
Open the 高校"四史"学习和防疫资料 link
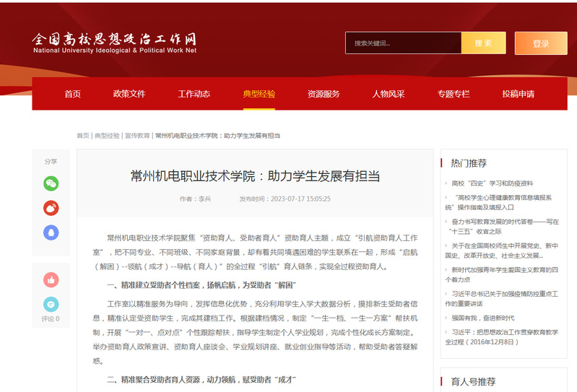click(x=491, y=183)
